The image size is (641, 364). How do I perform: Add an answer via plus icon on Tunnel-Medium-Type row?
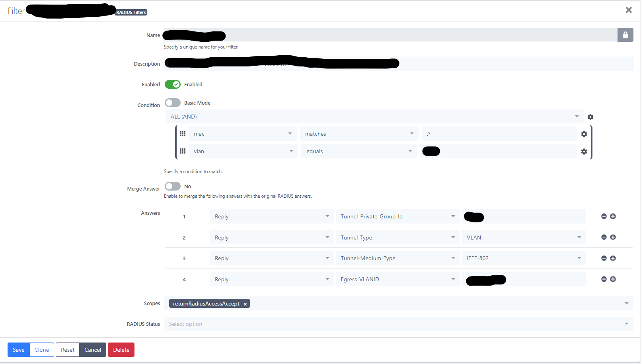(x=613, y=258)
